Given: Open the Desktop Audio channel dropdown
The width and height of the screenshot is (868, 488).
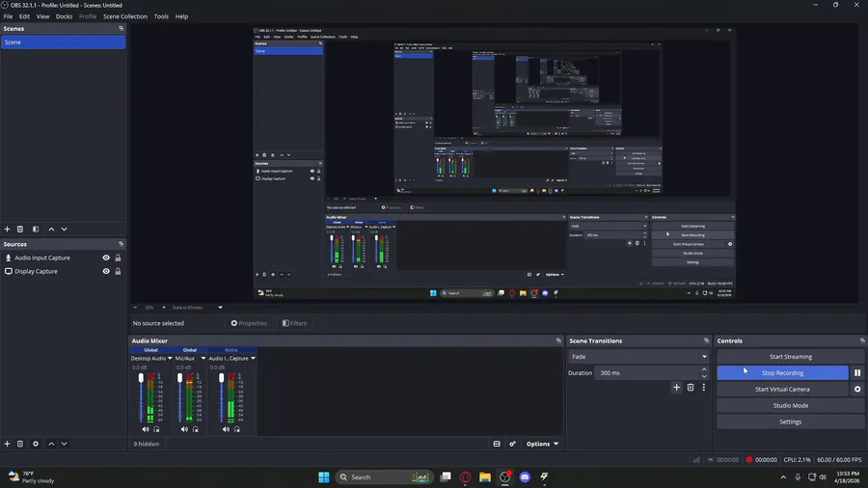Looking at the screenshot, I should [x=170, y=359].
